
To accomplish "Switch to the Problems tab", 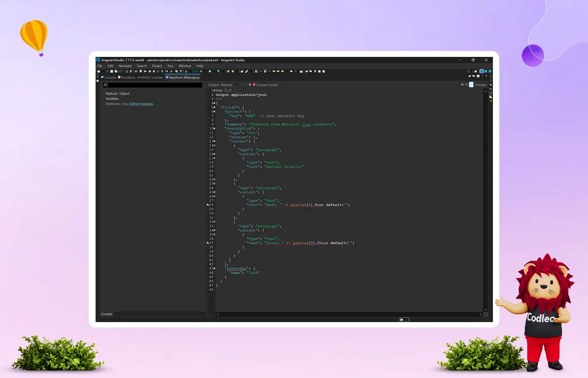I will (126, 77).
